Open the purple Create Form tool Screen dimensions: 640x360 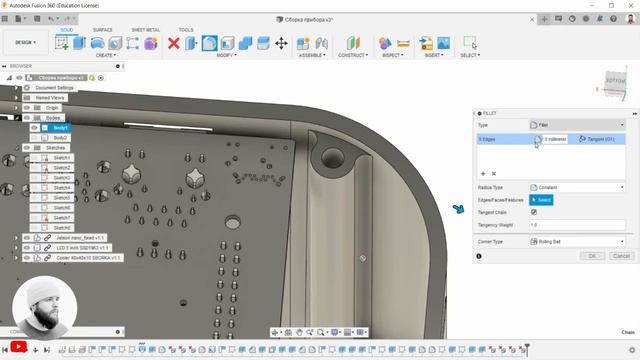151,43
